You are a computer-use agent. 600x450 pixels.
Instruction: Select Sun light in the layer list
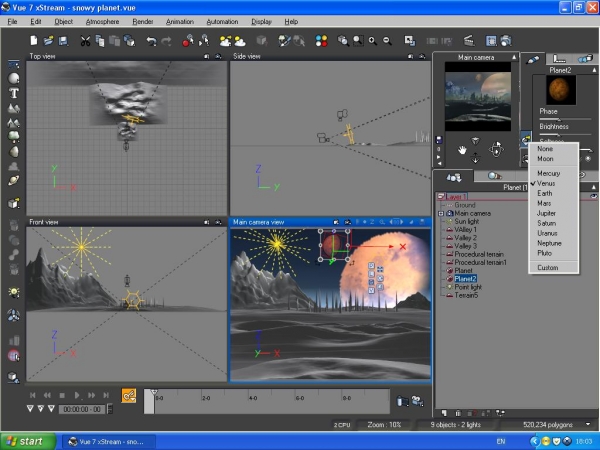point(466,222)
